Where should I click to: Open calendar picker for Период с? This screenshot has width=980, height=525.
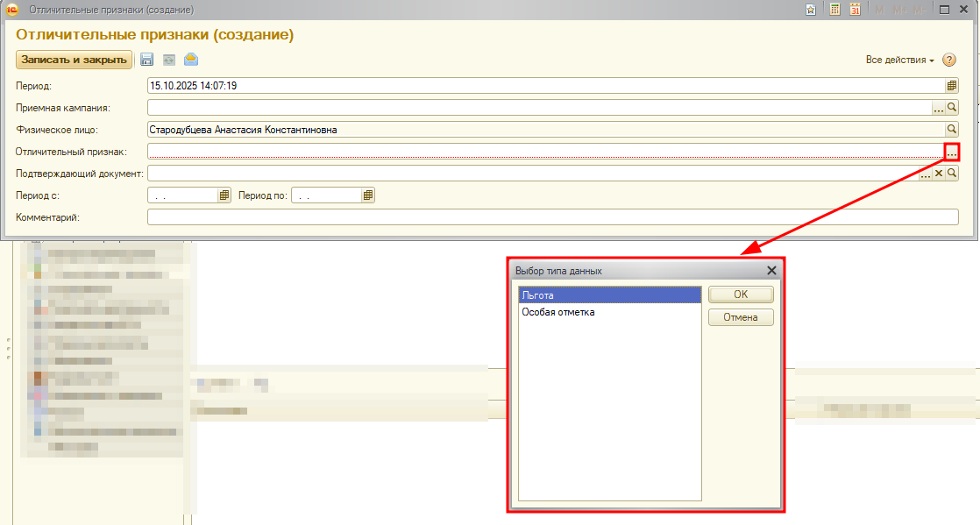click(224, 195)
